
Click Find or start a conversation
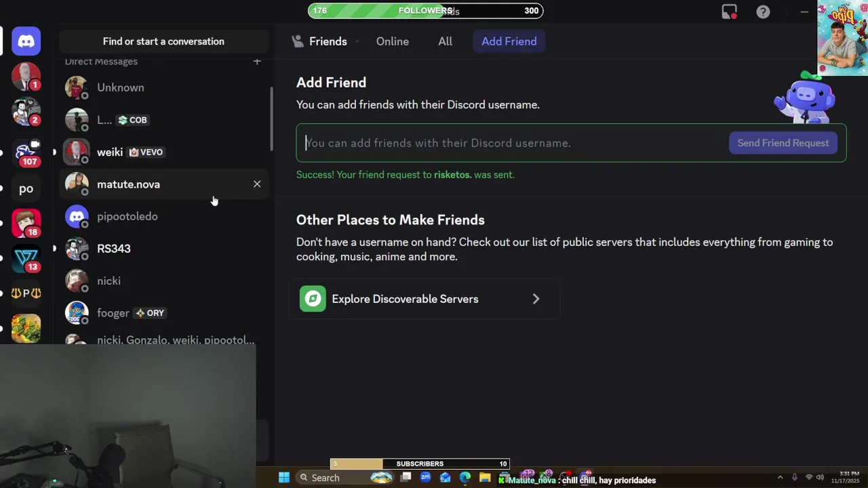coord(163,41)
